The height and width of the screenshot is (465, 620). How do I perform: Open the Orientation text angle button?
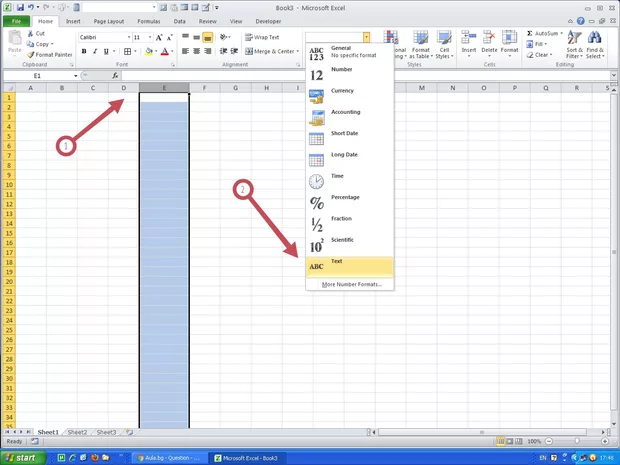tap(225, 37)
